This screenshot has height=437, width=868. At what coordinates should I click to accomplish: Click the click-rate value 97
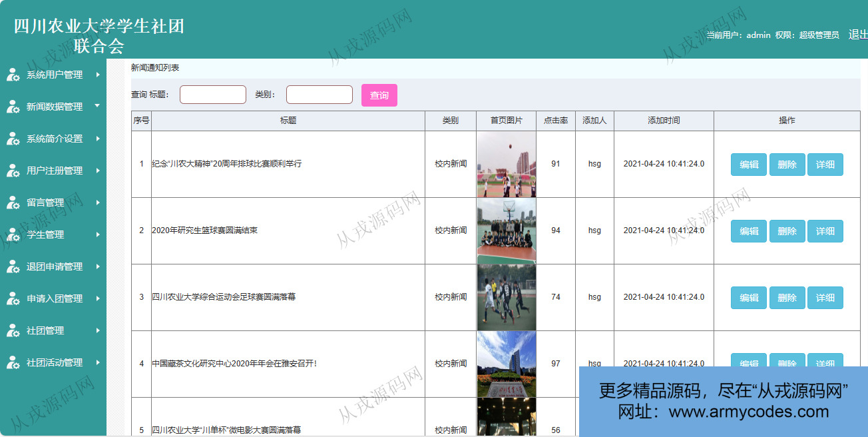(x=556, y=364)
